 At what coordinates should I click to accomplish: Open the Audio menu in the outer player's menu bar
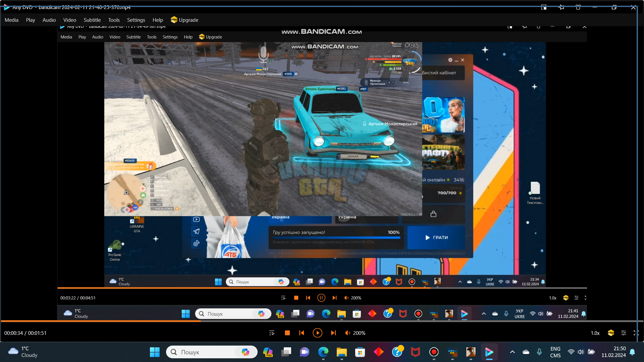coord(49,20)
